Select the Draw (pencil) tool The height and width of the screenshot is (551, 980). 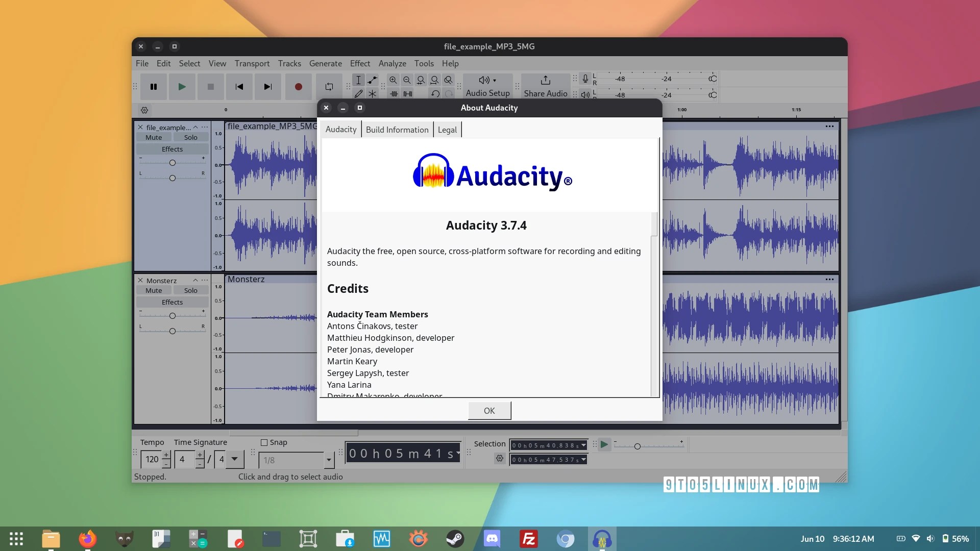click(358, 94)
